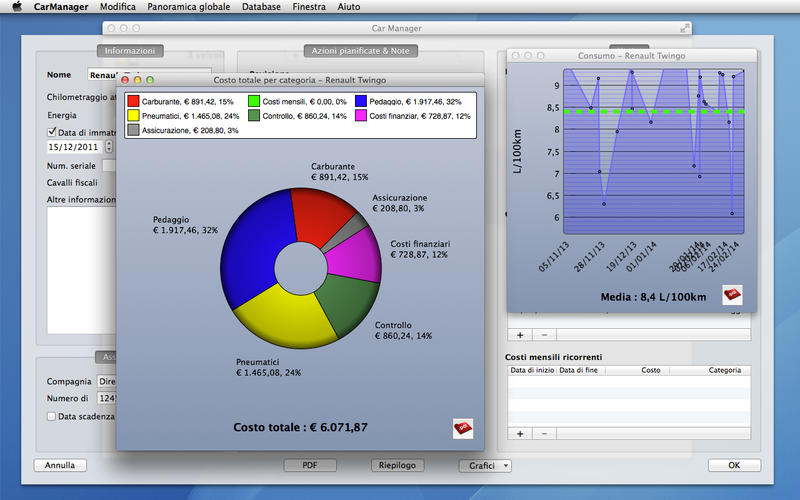This screenshot has width=800, height=500.
Task: Open the Database menu
Action: point(261,7)
